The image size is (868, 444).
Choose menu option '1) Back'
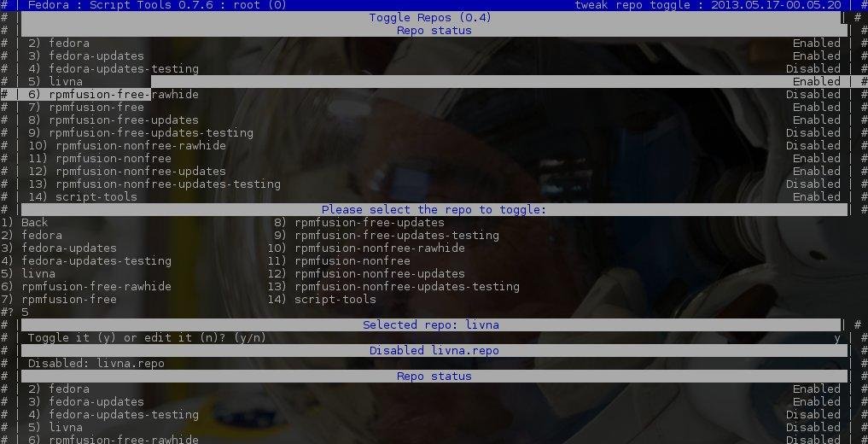point(25,223)
